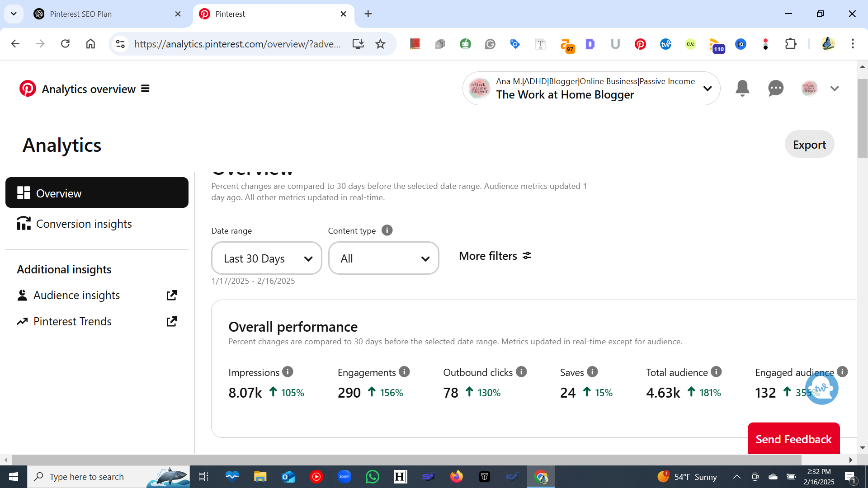Click the Pinterest logo in the header
868x488 pixels.
28,89
